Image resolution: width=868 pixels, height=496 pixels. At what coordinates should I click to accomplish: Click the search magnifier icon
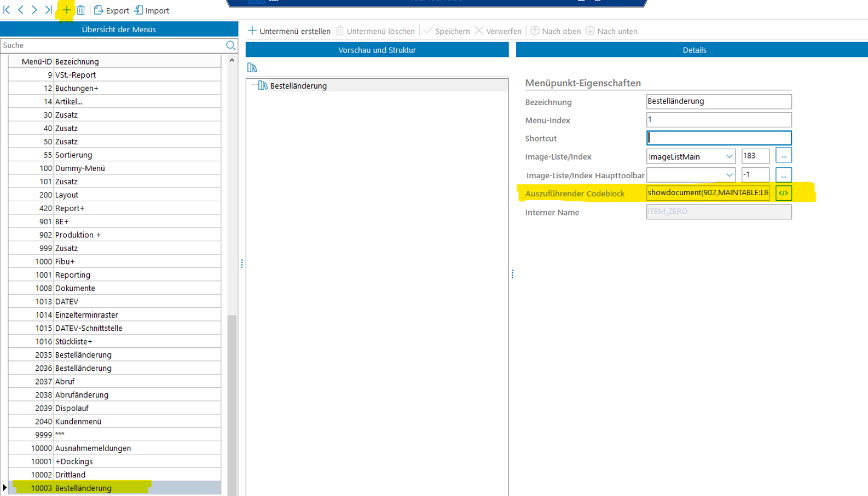[x=230, y=45]
